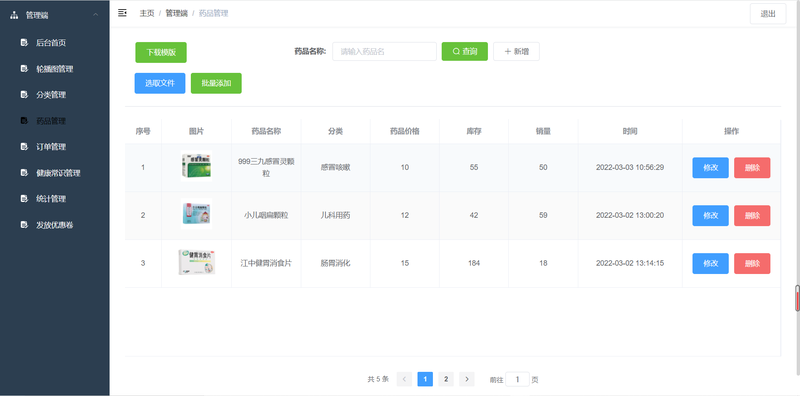Image resolution: width=800 pixels, height=396 pixels.
Task: Click the 共 5 条 total count text
Action: click(378, 379)
